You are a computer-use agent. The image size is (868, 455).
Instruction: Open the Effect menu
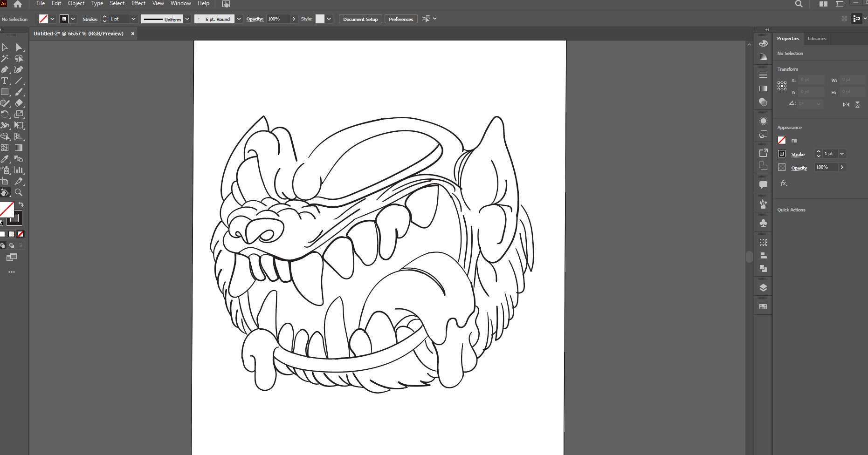click(138, 3)
